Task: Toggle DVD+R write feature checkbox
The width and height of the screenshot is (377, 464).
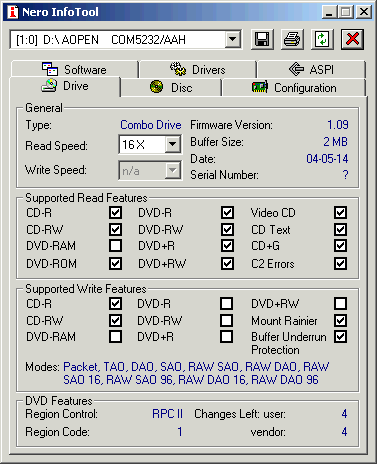Action: point(227,337)
